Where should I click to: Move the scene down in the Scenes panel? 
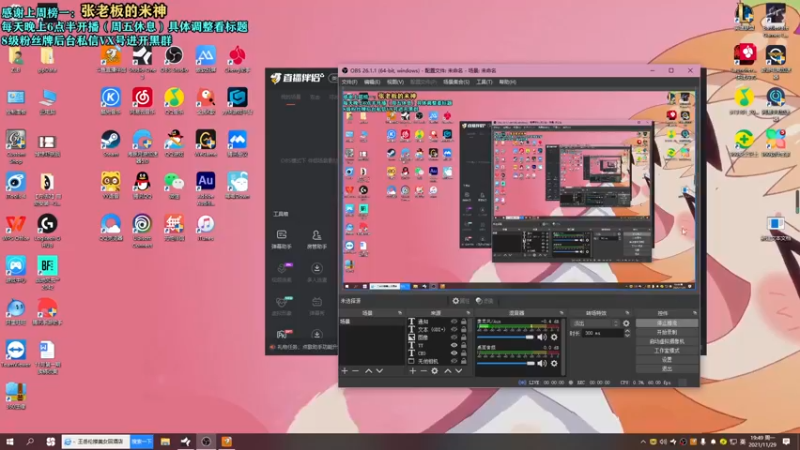[380, 371]
